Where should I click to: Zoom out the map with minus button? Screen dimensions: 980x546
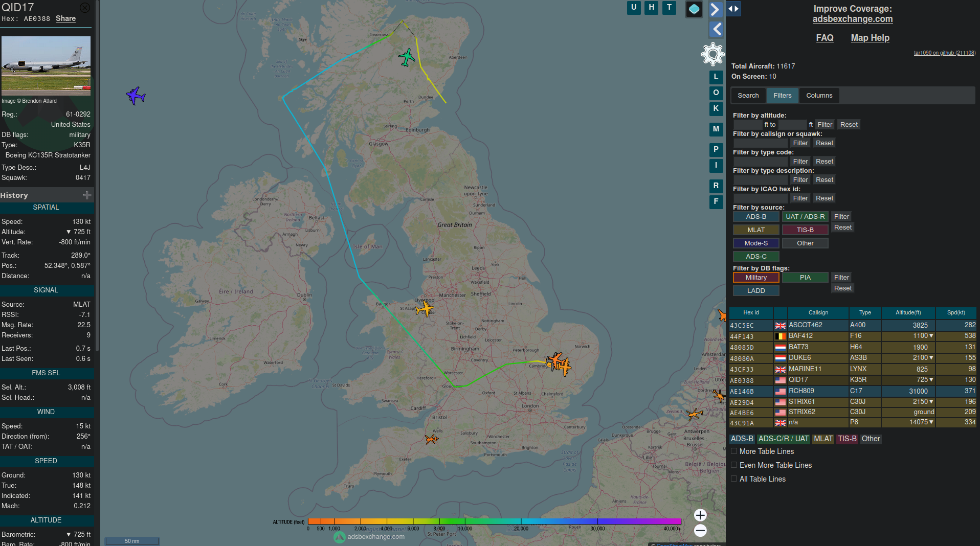pyautogui.click(x=701, y=531)
